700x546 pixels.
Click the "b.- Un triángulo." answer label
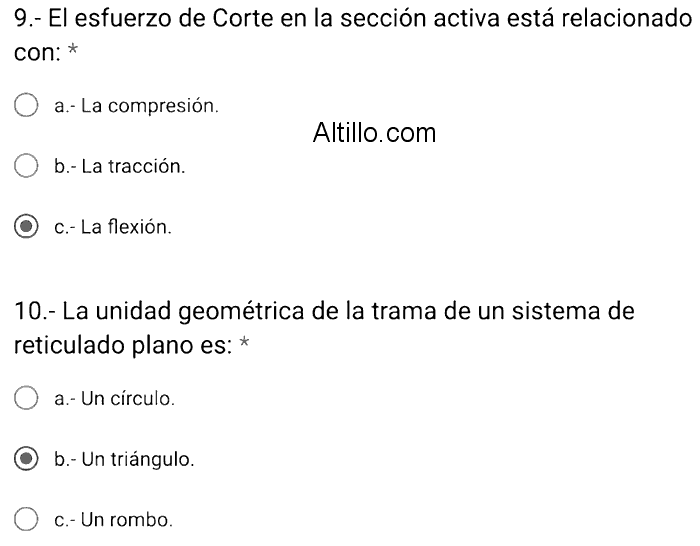[123, 460]
